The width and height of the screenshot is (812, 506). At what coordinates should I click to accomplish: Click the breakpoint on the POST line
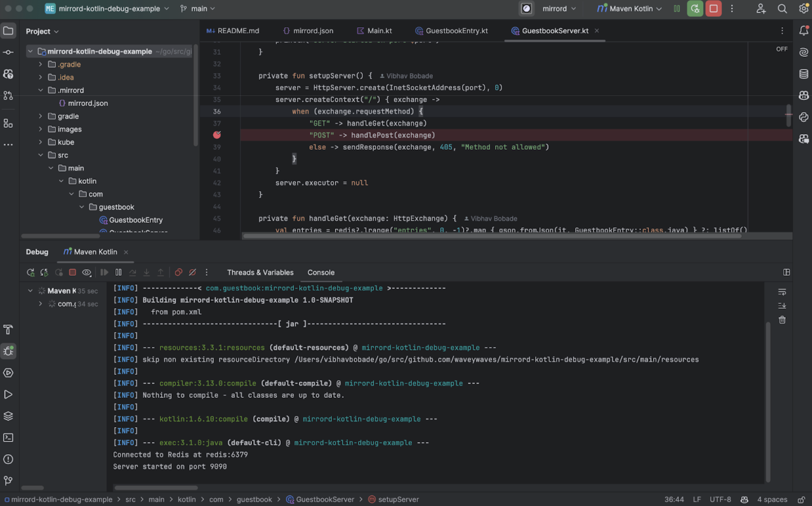[217, 135]
